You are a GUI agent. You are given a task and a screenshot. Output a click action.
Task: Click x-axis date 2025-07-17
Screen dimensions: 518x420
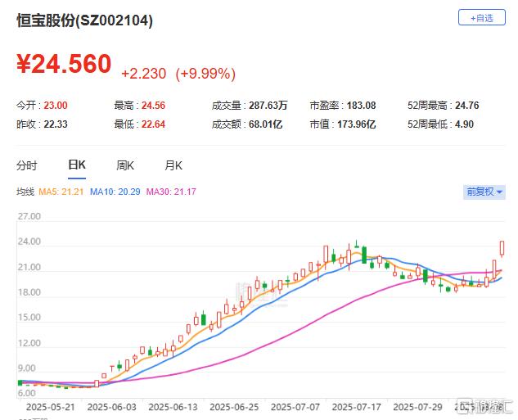point(357,407)
